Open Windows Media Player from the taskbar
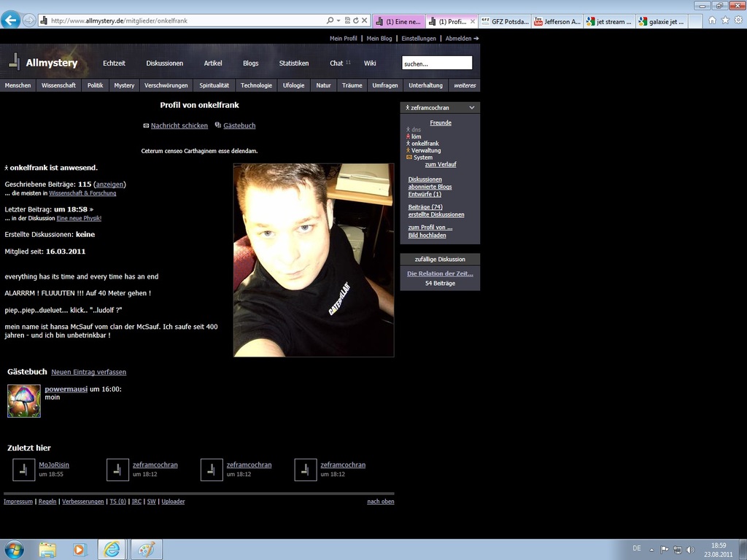The image size is (747, 560). (79, 550)
